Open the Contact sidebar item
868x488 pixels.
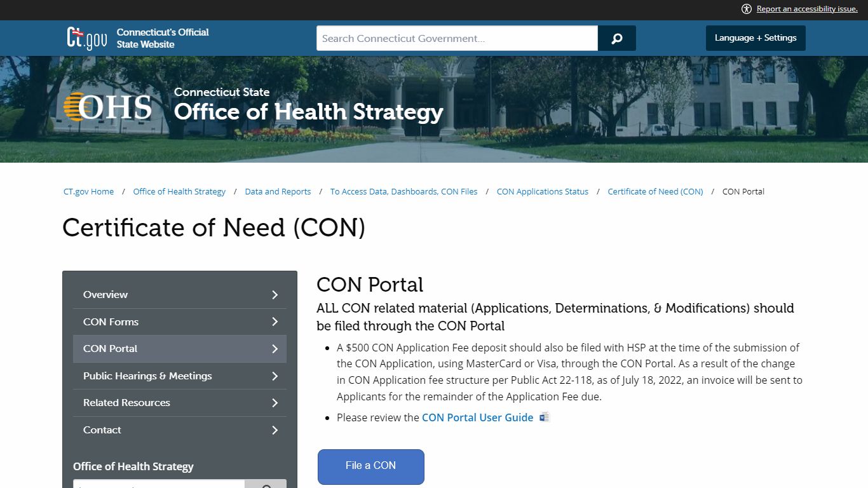180,430
